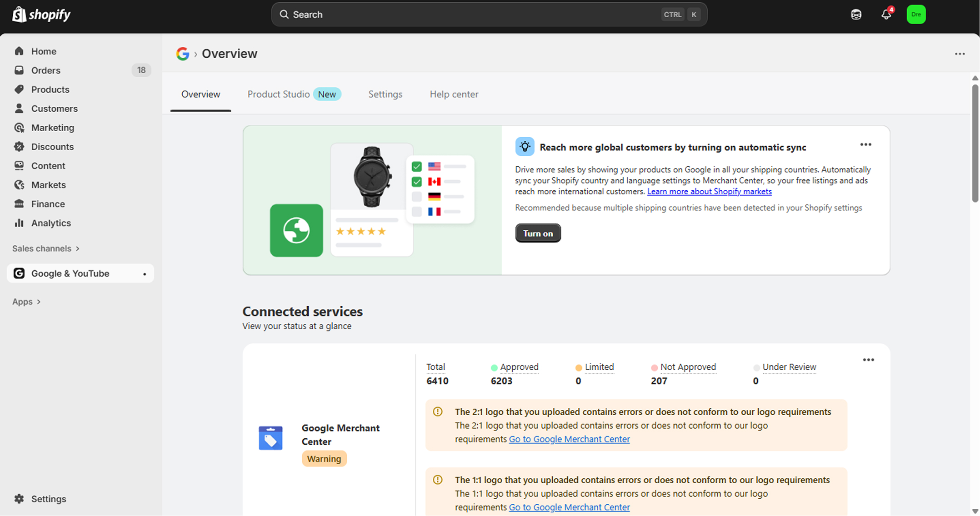
Task: Open page-level more actions menu
Action: (x=960, y=54)
